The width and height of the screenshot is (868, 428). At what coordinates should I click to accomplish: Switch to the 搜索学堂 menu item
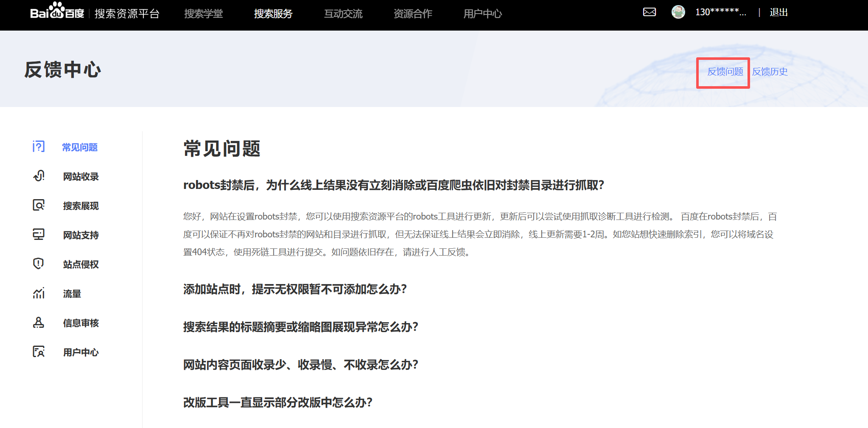click(204, 14)
